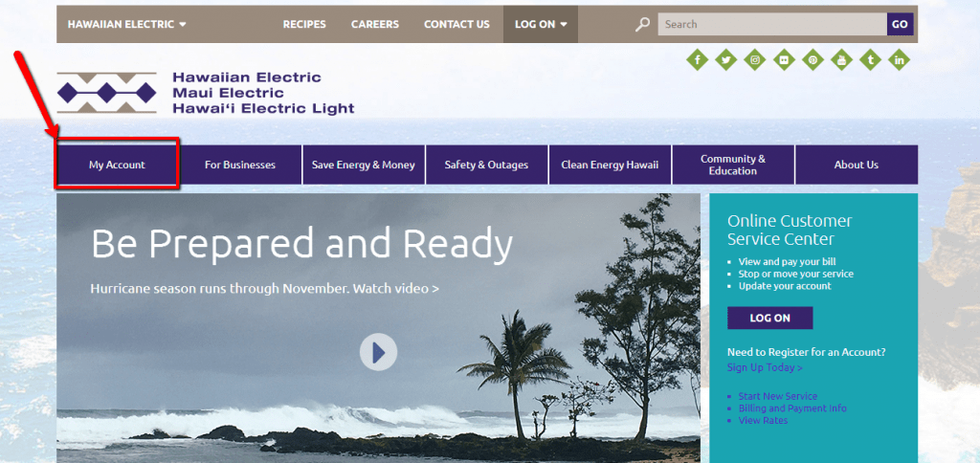
Task: Open the View Rates link
Action: 763,421
